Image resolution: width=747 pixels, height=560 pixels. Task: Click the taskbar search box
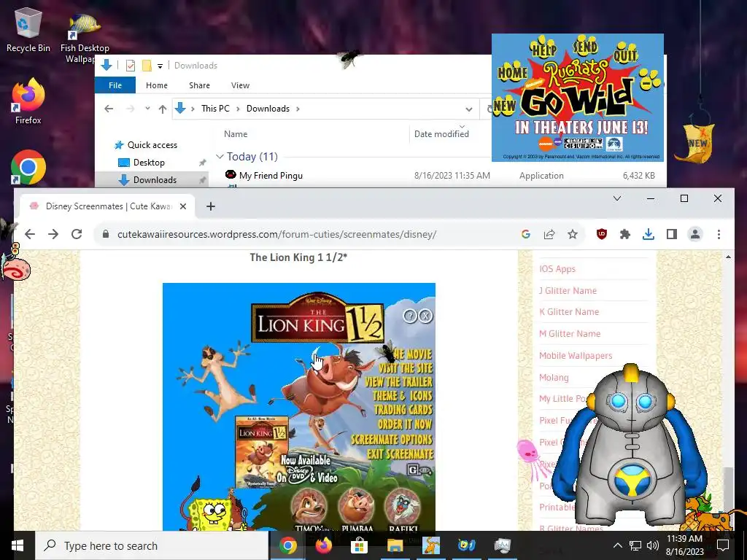(152, 545)
